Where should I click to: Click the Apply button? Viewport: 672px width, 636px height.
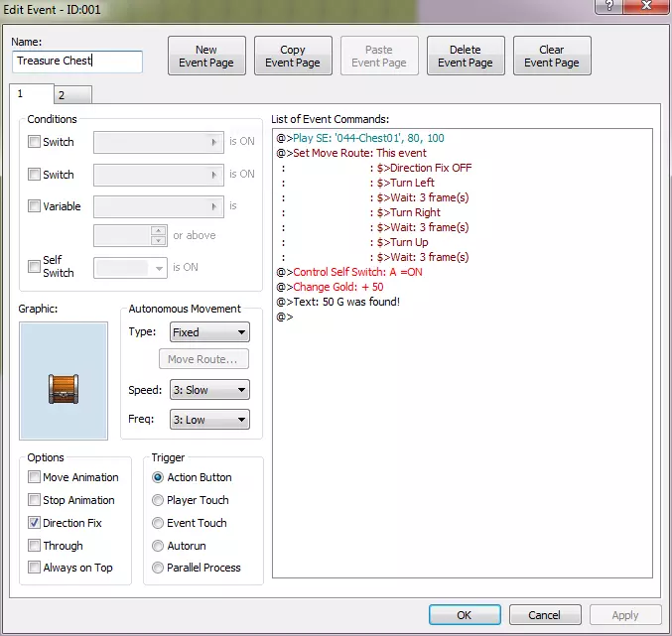coord(625,615)
